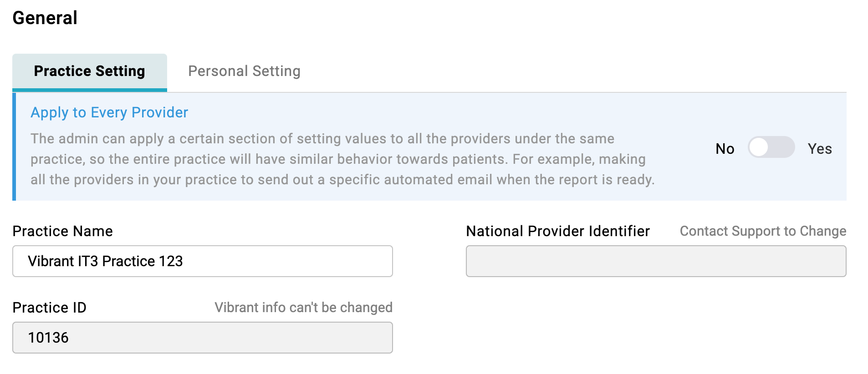Image resolution: width=868 pixels, height=374 pixels.
Task: Click the Contact Support to Change text
Action: point(763,231)
